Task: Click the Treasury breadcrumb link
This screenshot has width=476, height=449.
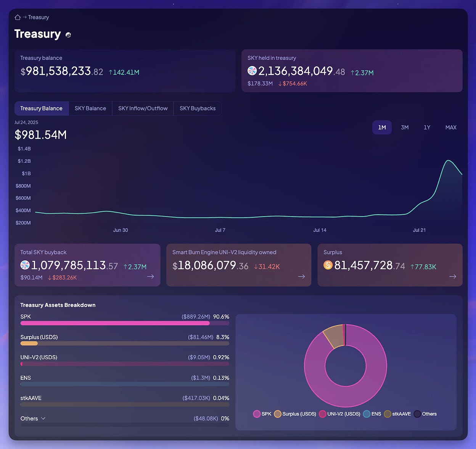Action: (x=39, y=17)
